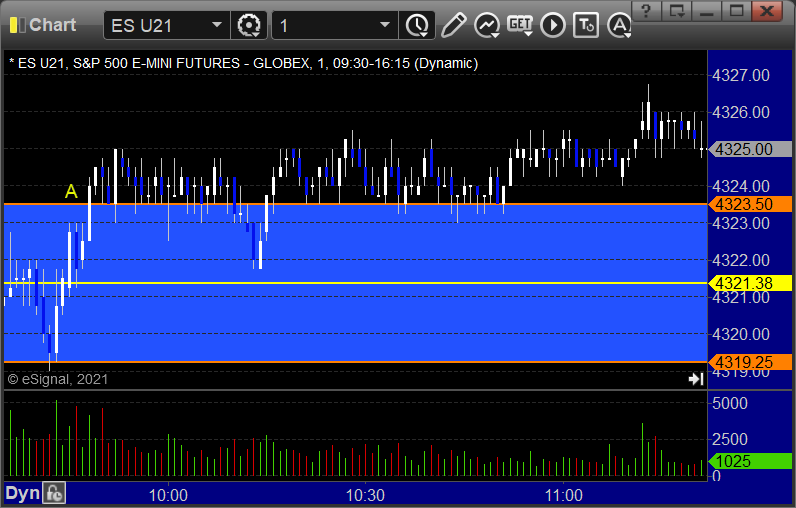796x508 pixels.
Task: Select the yellow 4321.38 price label
Action: pos(750,283)
